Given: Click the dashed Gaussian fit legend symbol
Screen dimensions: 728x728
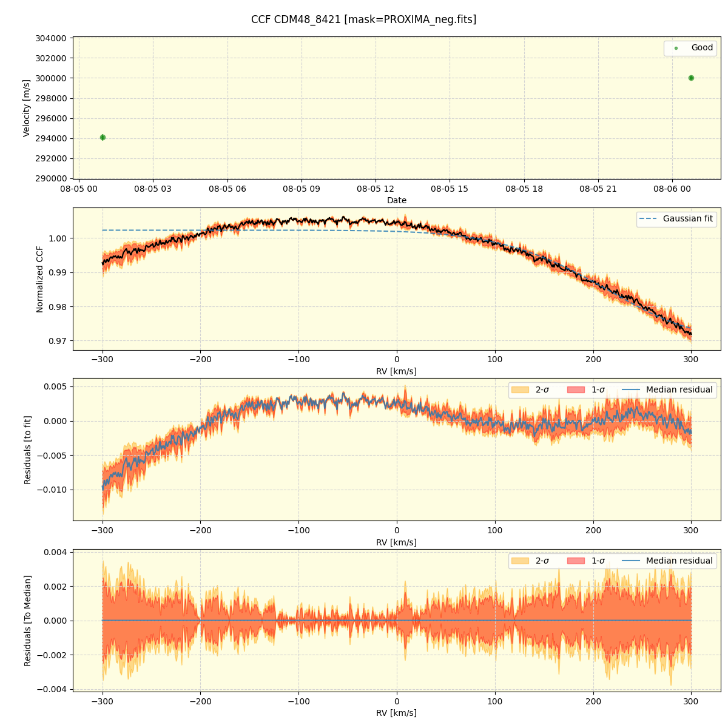Looking at the screenshot, I should point(648,219).
